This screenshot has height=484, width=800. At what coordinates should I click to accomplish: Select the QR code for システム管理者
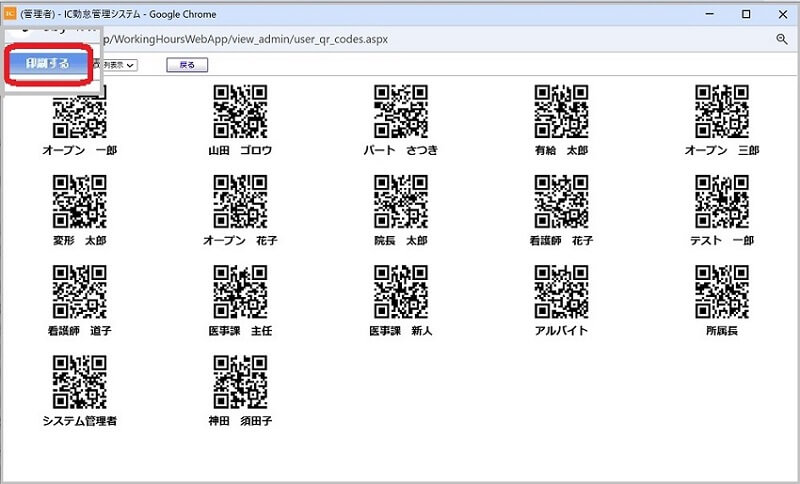80,382
